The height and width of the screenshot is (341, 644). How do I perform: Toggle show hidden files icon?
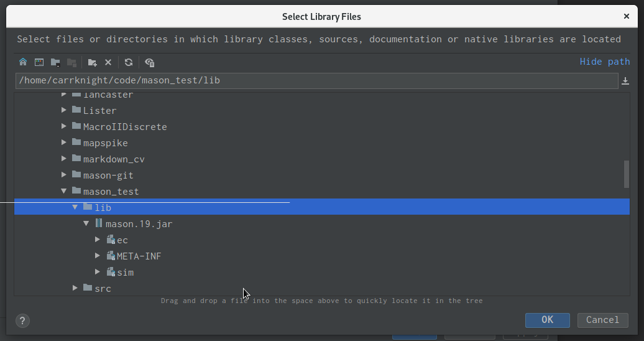(x=149, y=62)
